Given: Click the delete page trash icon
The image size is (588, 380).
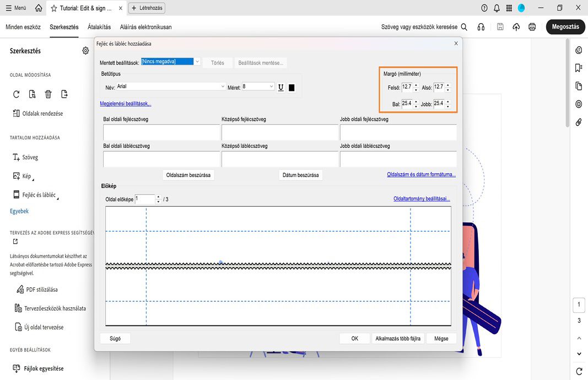Looking at the screenshot, I should [48, 94].
